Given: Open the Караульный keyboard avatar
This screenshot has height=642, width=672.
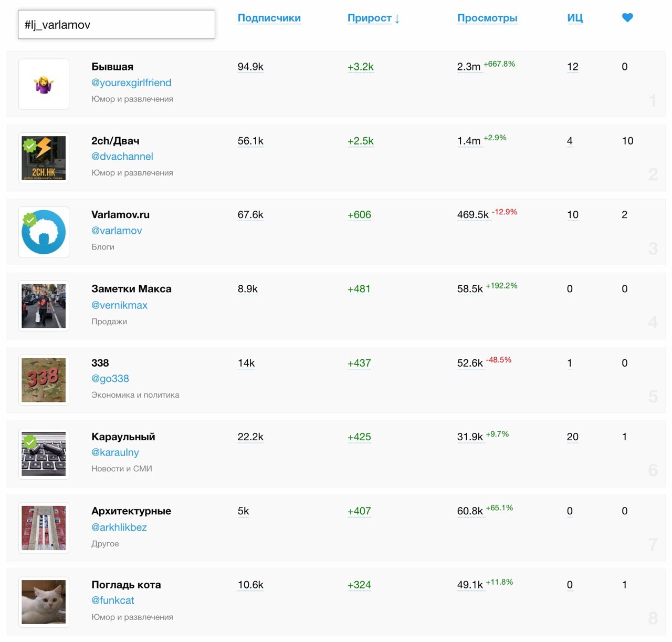Looking at the screenshot, I should (x=44, y=454).
